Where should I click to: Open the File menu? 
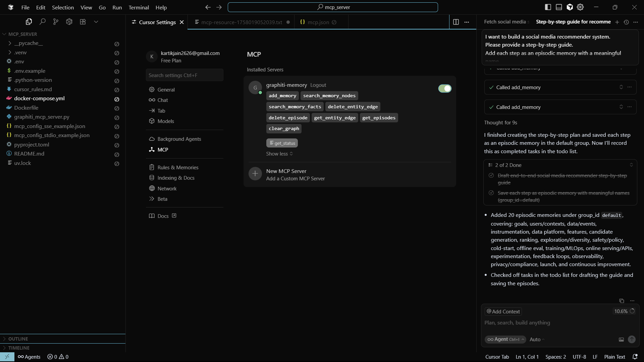25,7
